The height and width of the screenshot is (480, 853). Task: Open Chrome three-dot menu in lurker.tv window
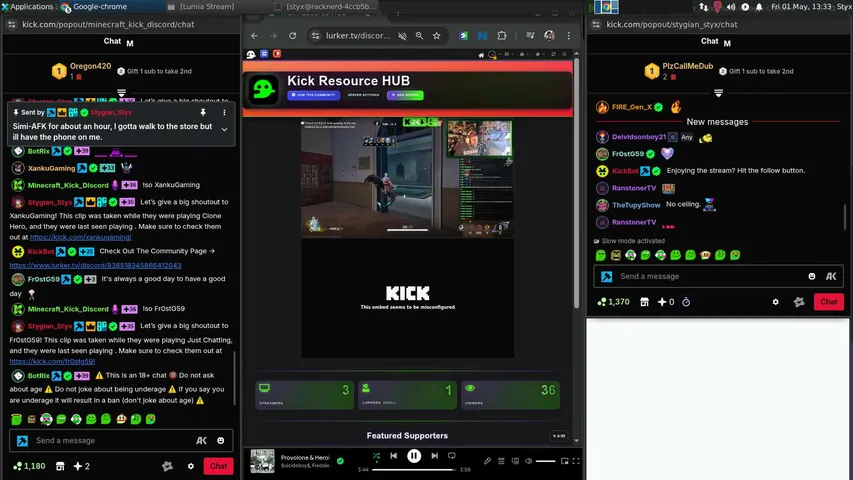point(568,35)
